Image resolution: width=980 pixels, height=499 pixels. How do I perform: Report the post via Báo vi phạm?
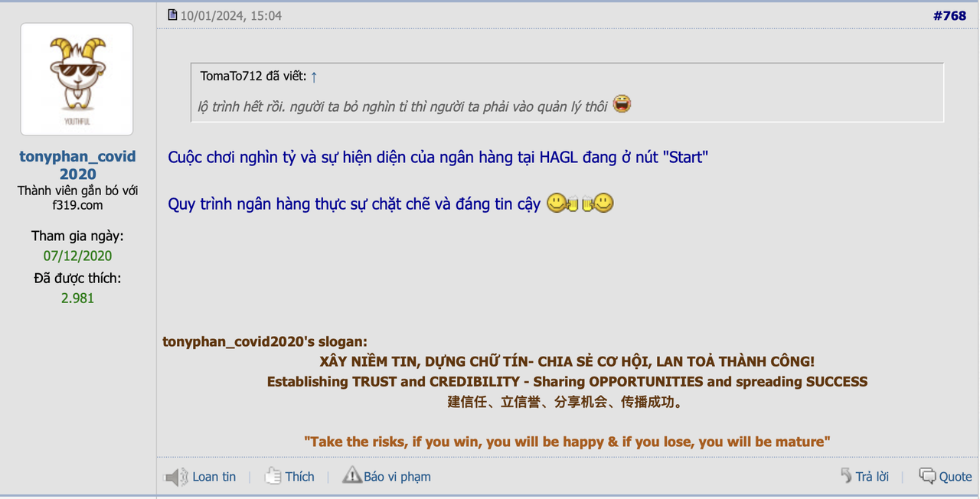[x=397, y=477]
